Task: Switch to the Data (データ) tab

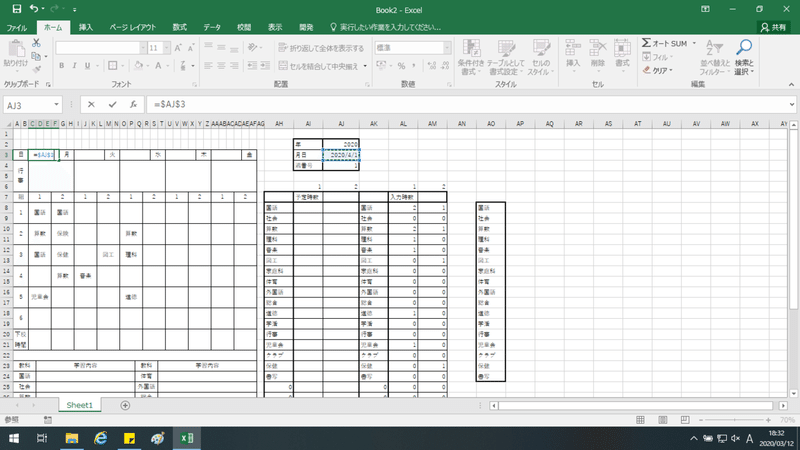Action: [212, 27]
